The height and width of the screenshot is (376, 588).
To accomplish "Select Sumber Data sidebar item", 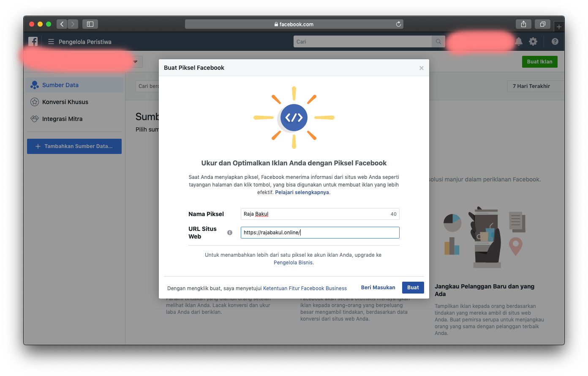I will (x=74, y=85).
